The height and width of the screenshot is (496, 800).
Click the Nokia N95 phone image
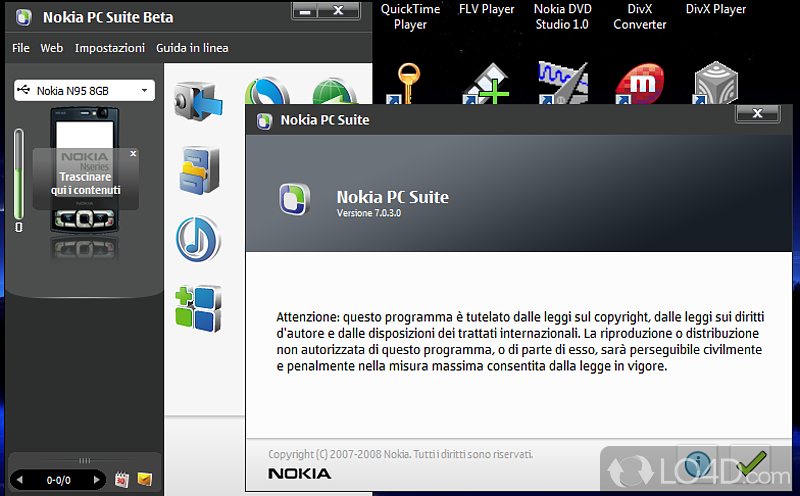84,171
